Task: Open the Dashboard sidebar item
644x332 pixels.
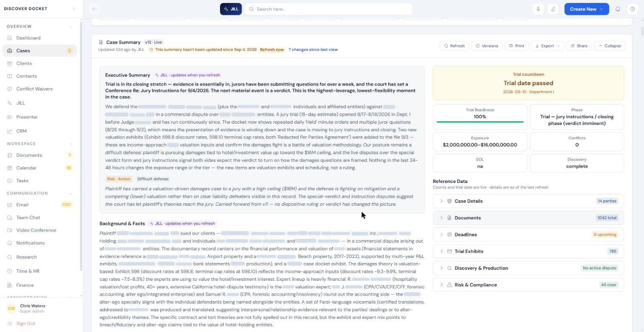Action: tap(39, 38)
